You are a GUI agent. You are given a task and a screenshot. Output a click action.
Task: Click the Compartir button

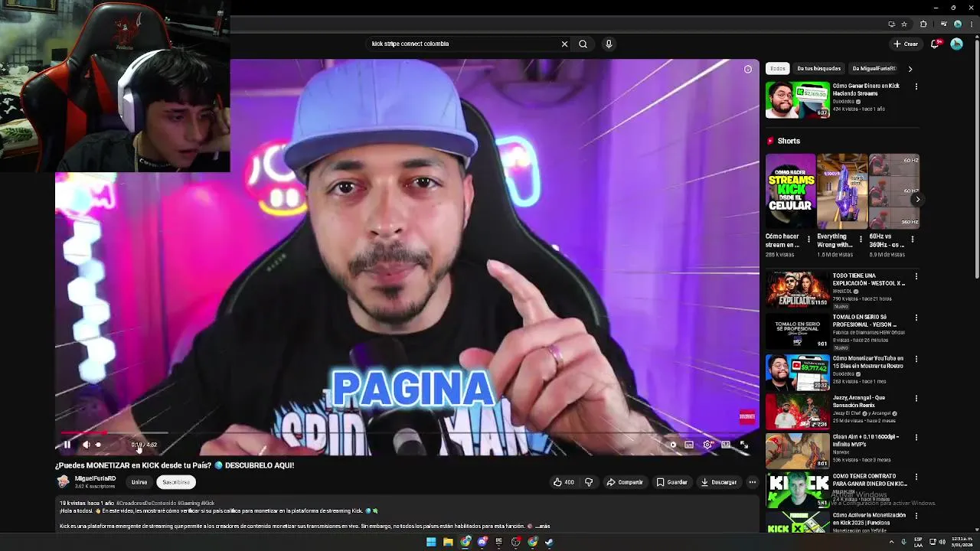click(x=625, y=482)
